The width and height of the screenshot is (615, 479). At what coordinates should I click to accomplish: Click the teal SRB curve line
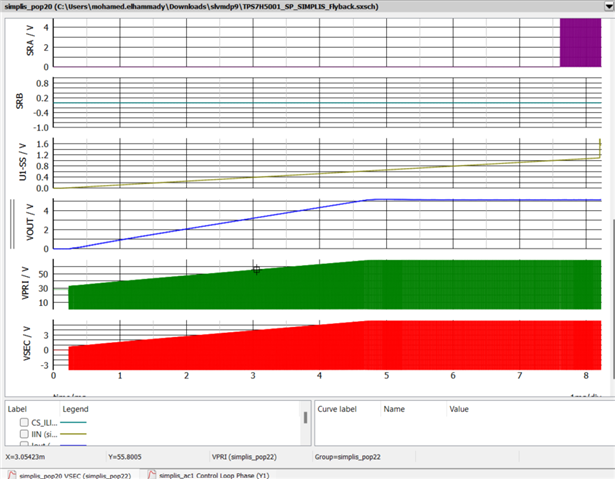pyautogui.click(x=327, y=103)
